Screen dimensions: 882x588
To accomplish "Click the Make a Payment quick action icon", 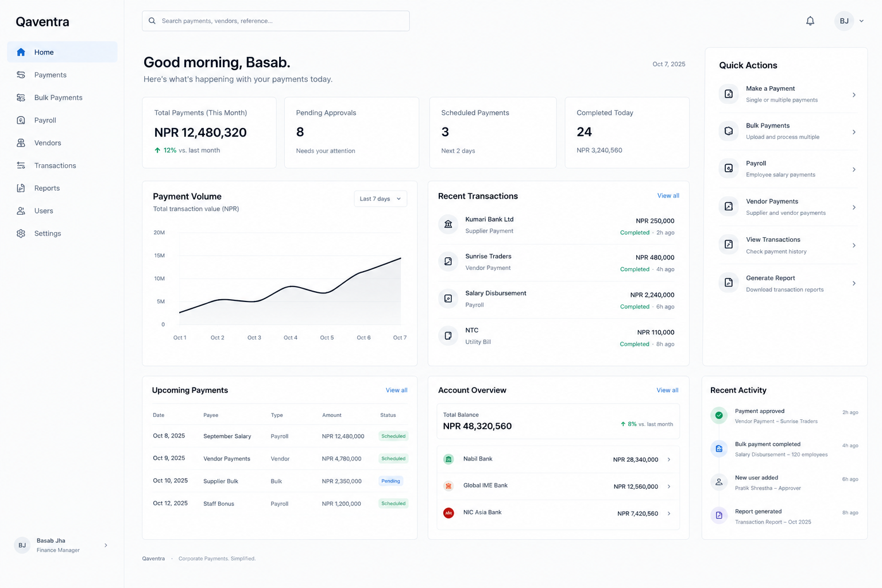I will (x=729, y=94).
